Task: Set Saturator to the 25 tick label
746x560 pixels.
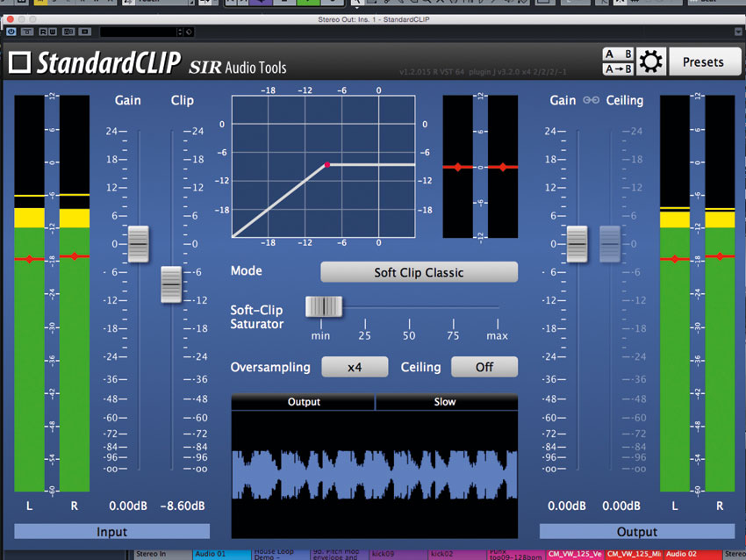Action: click(x=365, y=336)
